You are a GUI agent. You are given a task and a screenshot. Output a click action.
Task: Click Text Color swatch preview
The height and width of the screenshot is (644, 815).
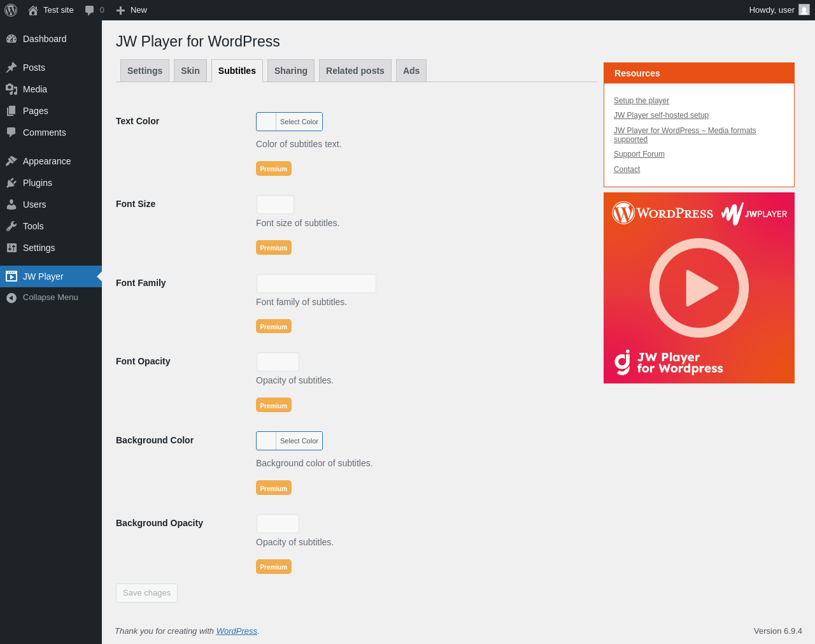[266, 122]
